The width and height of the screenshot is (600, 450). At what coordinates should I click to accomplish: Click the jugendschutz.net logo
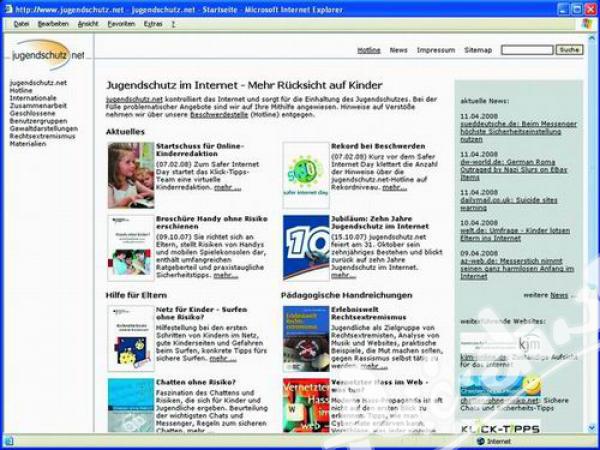(47, 55)
